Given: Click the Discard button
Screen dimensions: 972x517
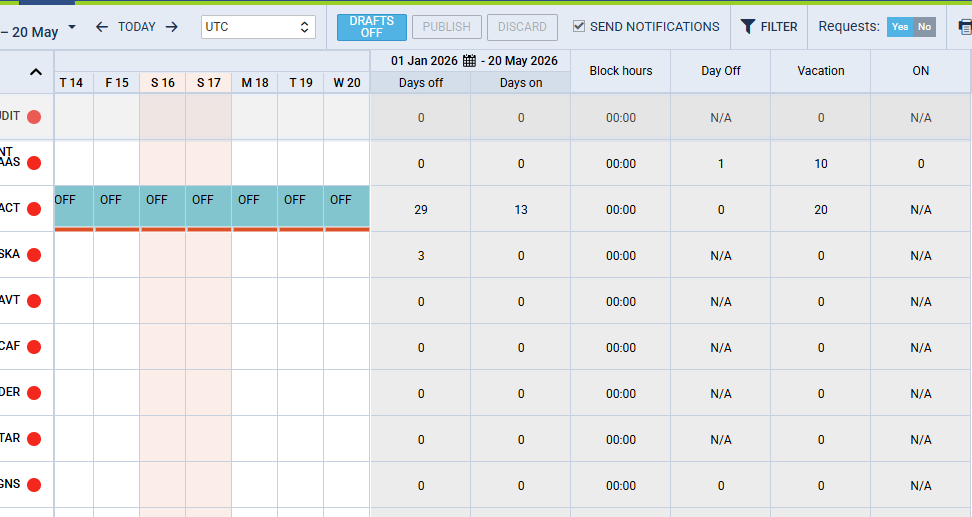Looking at the screenshot, I should (522, 27).
